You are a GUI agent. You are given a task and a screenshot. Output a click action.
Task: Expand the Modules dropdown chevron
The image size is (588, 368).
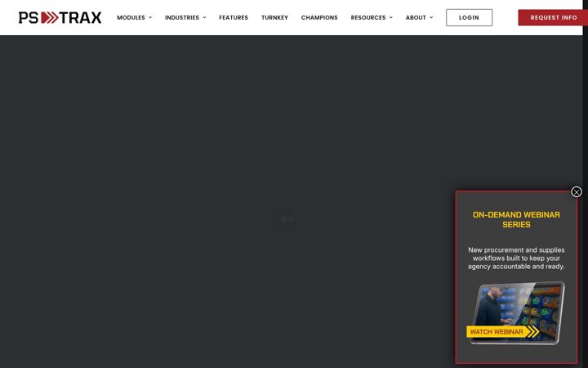click(150, 18)
